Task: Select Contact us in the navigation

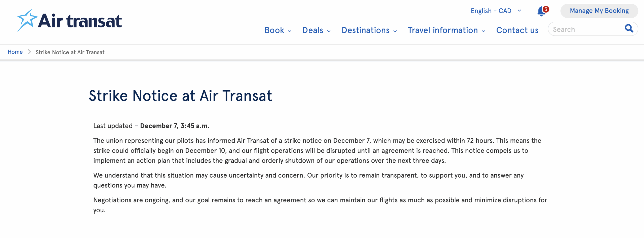Action: point(517,30)
